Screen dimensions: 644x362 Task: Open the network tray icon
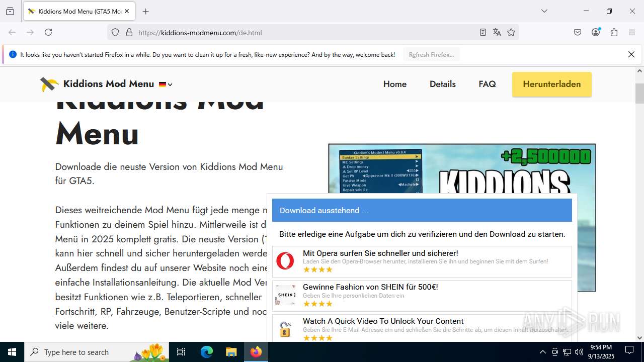(x=567, y=352)
